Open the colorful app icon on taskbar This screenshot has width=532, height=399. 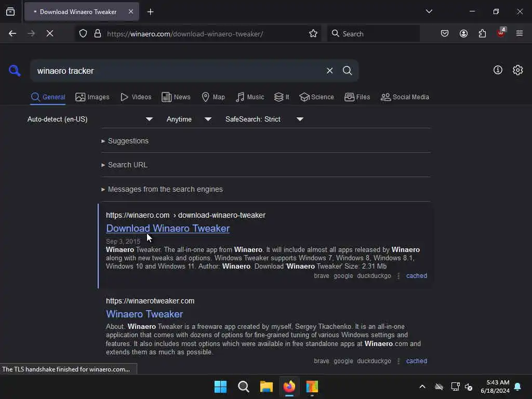point(312,387)
